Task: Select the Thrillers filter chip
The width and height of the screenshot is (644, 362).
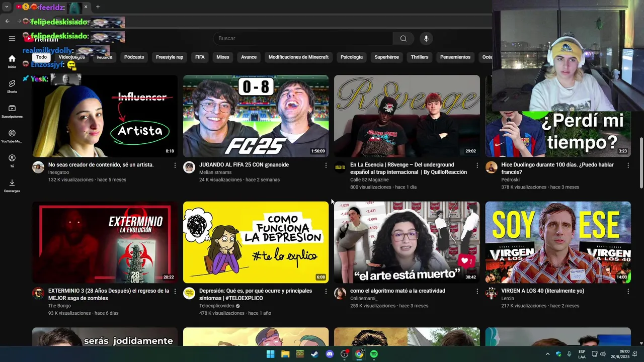Action: tap(420, 57)
